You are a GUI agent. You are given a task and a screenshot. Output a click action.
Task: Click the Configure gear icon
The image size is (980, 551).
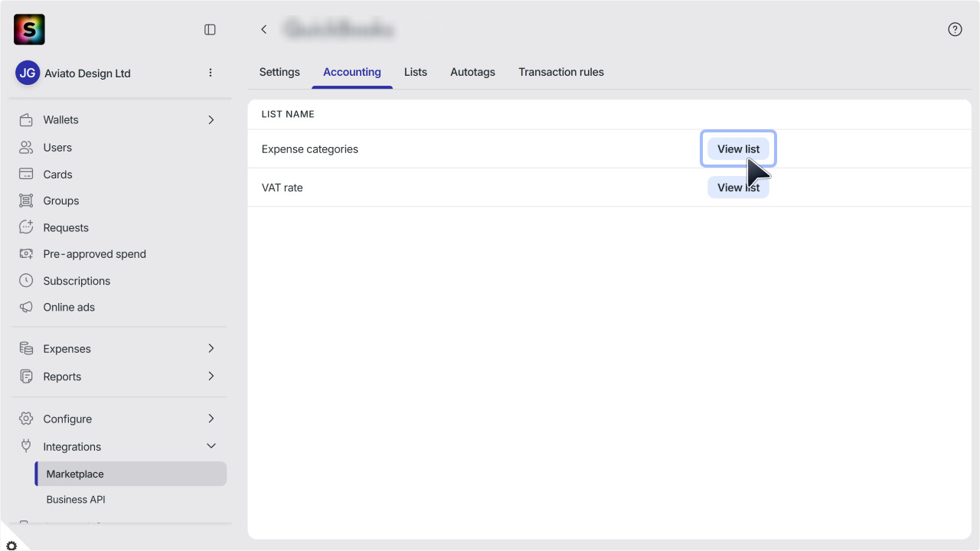click(26, 419)
